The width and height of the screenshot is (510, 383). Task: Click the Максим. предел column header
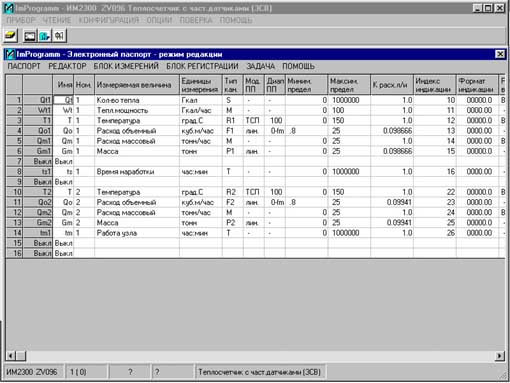349,85
